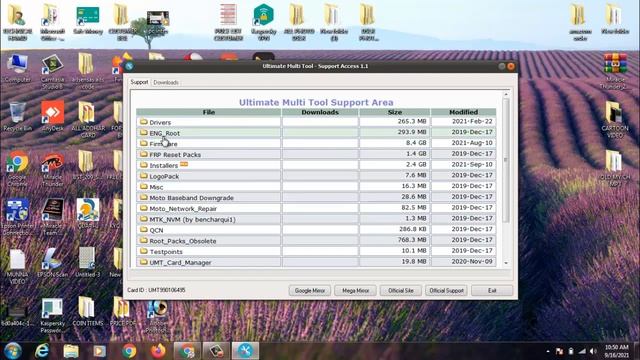Click the Size column header
Image resolution: width=640 pixels, height=360 pixels.
[x=395, y=112]
